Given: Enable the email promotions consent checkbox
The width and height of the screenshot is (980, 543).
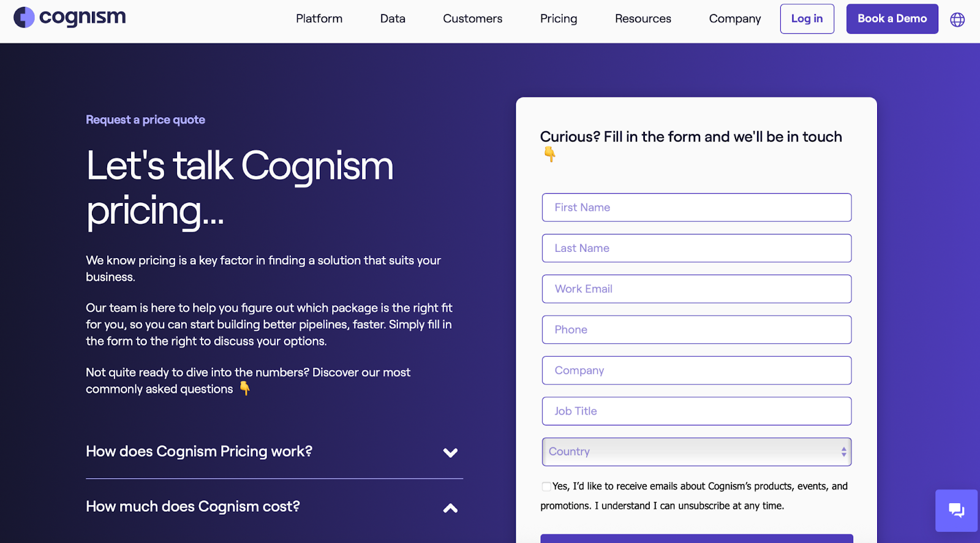Looking at the screenshot, I should [x=546, y=486].
